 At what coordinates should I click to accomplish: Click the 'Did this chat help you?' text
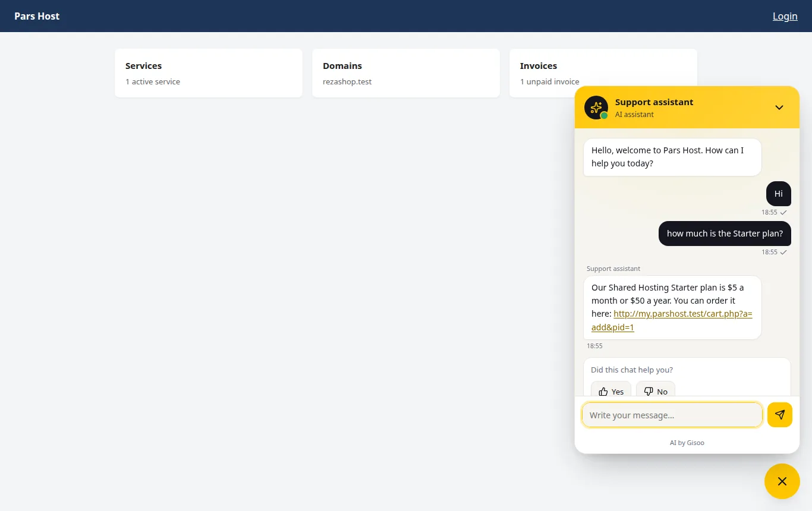[x=632, y=370]
